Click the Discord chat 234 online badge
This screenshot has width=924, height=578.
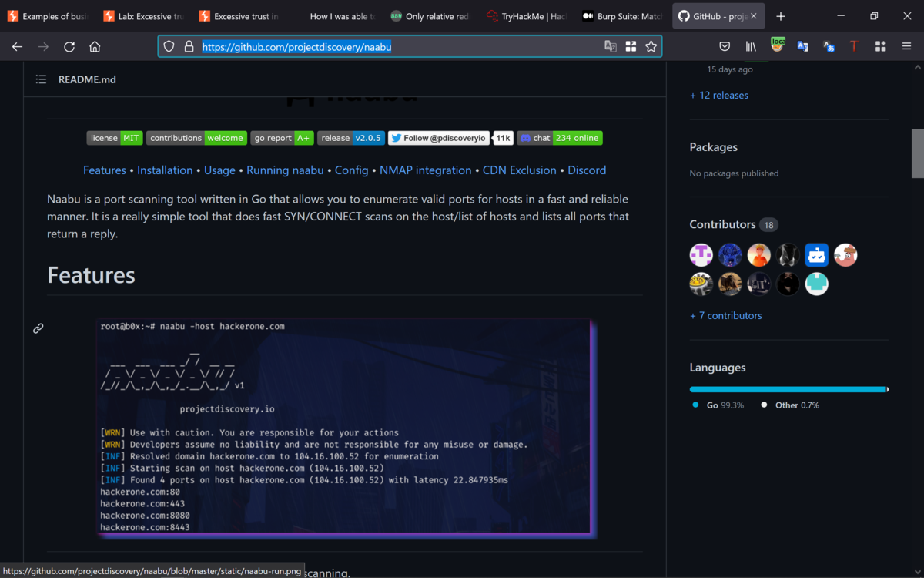(x=560, y=138)
